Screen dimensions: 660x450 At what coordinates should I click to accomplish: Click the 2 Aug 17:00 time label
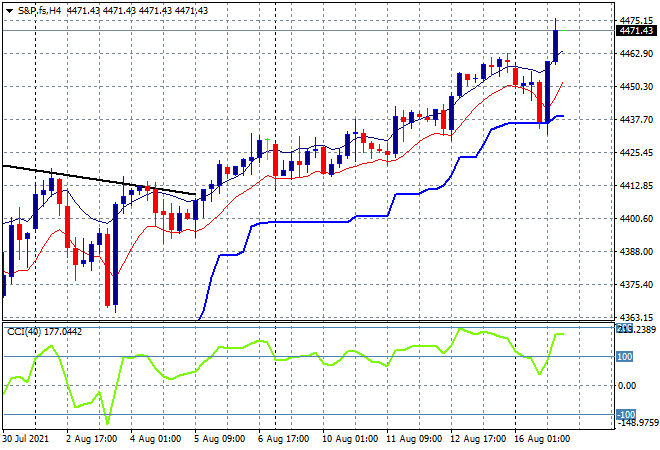[x=91, y=439]
